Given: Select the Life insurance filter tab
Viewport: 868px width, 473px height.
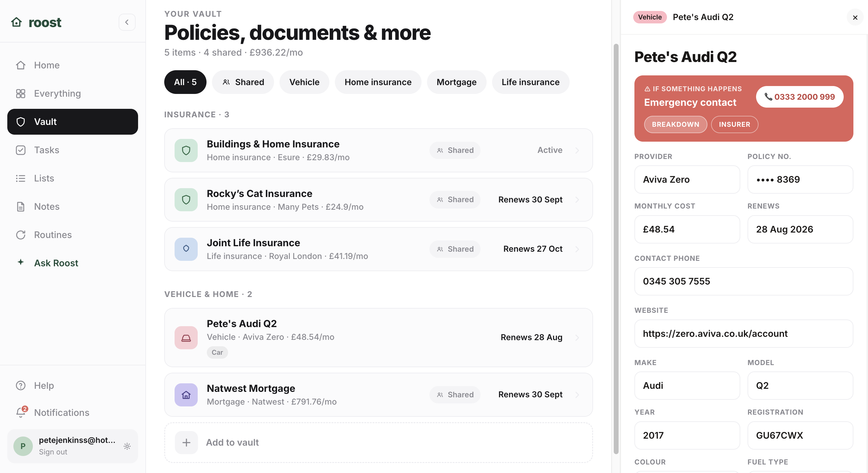Looking at the screenshot, I should 530,82.
